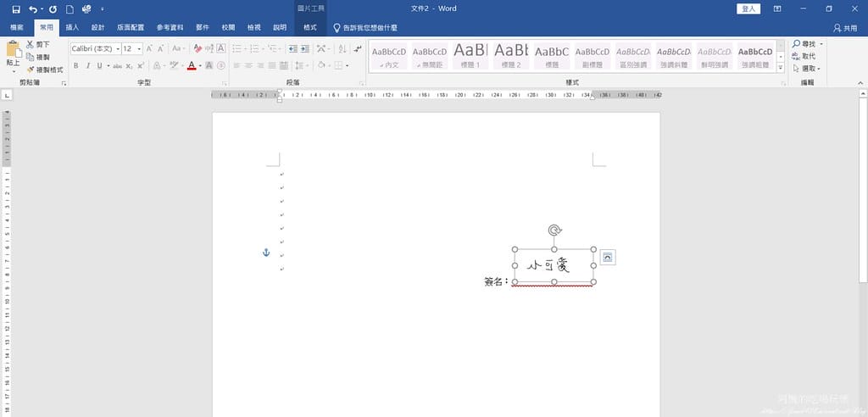Expand the Styles gallery More arrow
Viewport: 868px width, 417px height.
(x=781, y=67)
